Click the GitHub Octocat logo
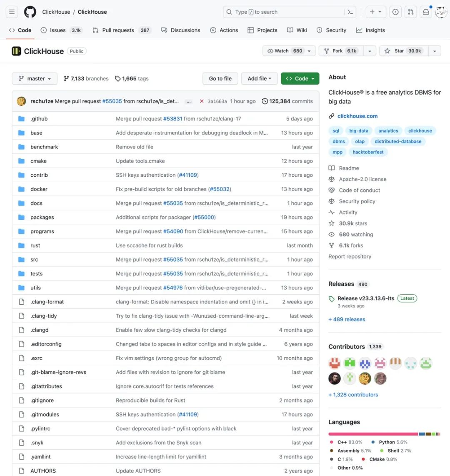Screen dimensions: 450x476 click(30, 12)
